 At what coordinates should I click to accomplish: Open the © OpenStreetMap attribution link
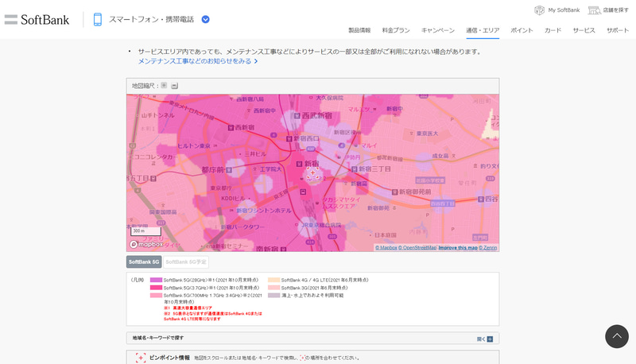coord(417,248)
